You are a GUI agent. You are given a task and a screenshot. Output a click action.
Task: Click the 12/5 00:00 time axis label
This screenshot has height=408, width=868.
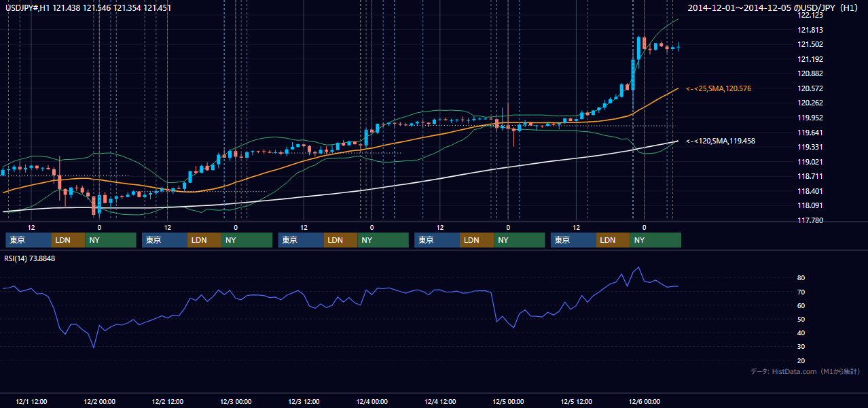click(x=508, y=402)
